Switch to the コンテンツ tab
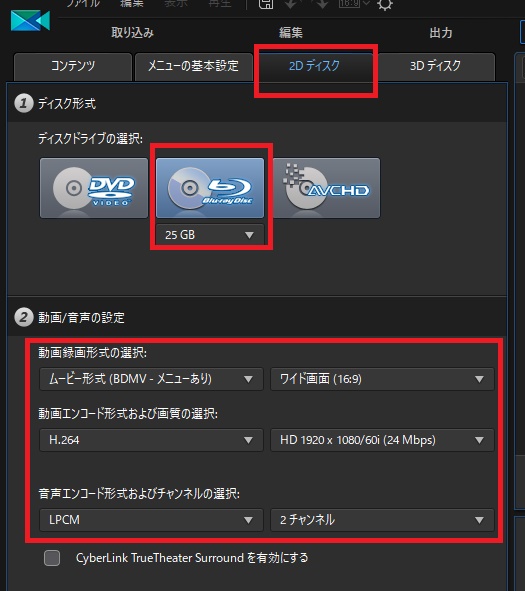The image size is (525, 591). click(x=73, y=66)
